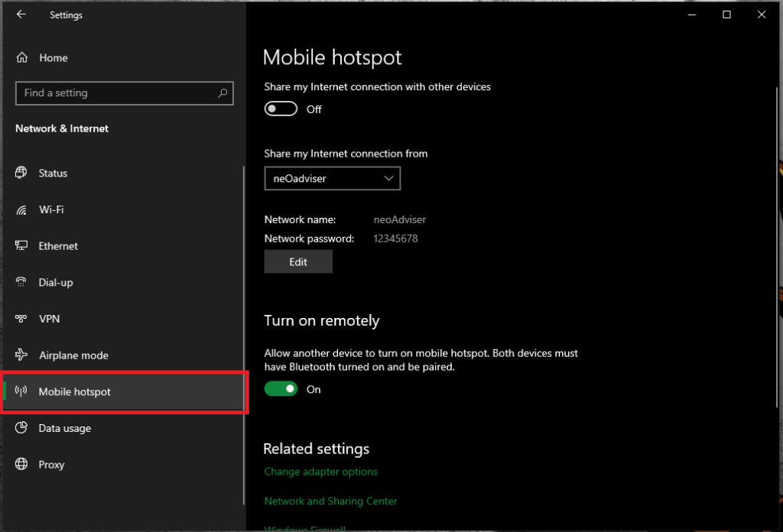
Task: Click the Airplane mode icon
Action: pyautogui.click(x=21, y=355)
